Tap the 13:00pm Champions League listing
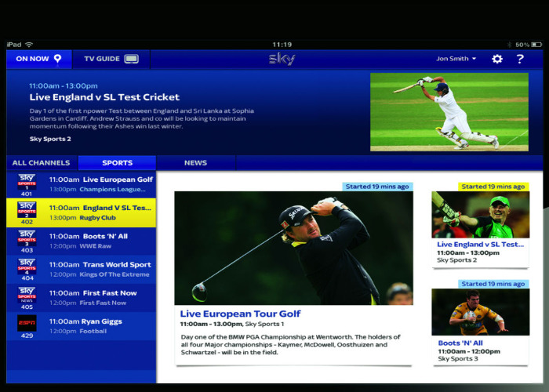 pos(97,190)
